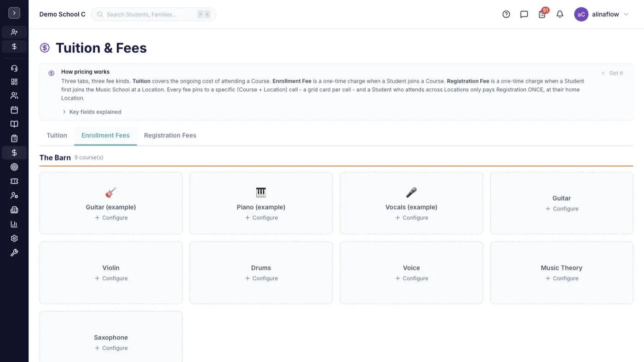Open the clipboard tasks icon showing badge 51
Image resolution: width=644 pixels, height=362 pixels.
[x=542, y=14]
